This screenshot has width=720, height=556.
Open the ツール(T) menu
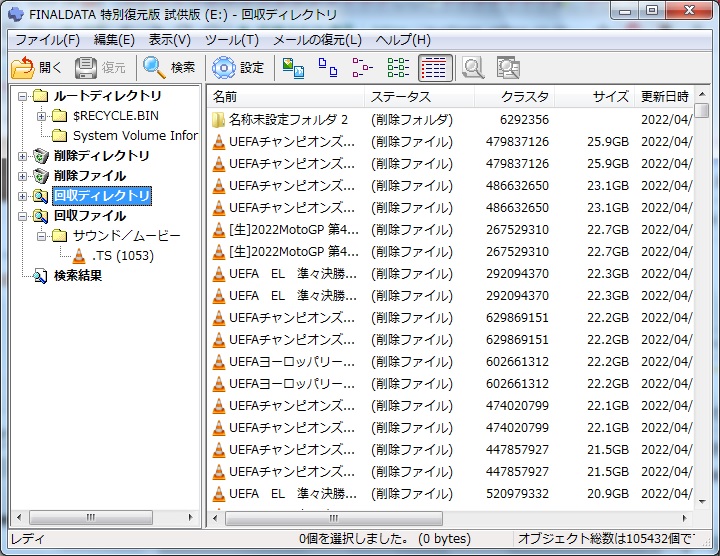click(231, 40)
